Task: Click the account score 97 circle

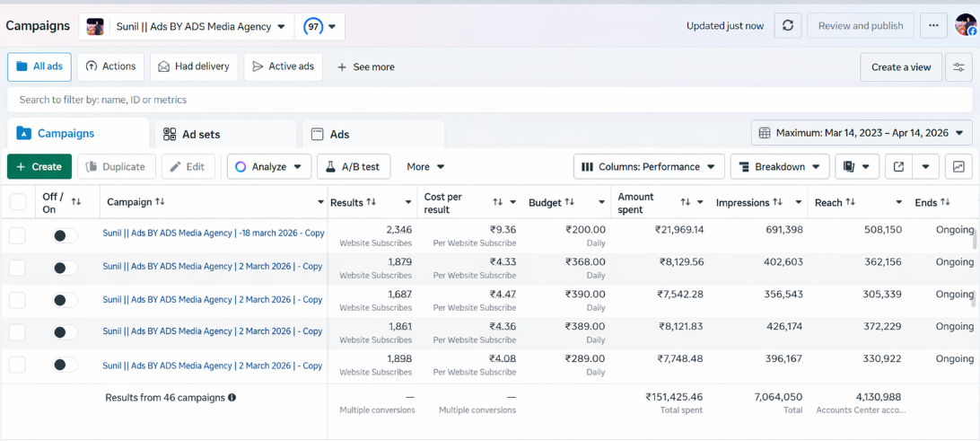Action: coord(311,26)
